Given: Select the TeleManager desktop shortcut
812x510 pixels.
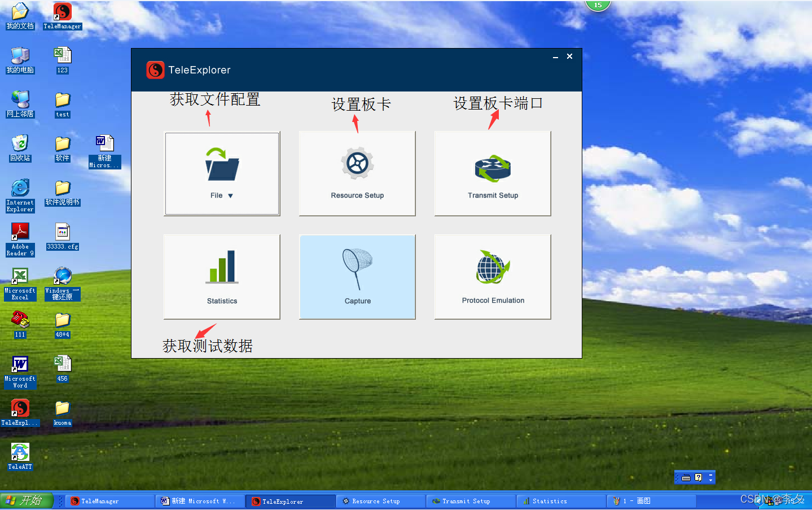Looking at the screenshot, I should click(x=62, y=16).
